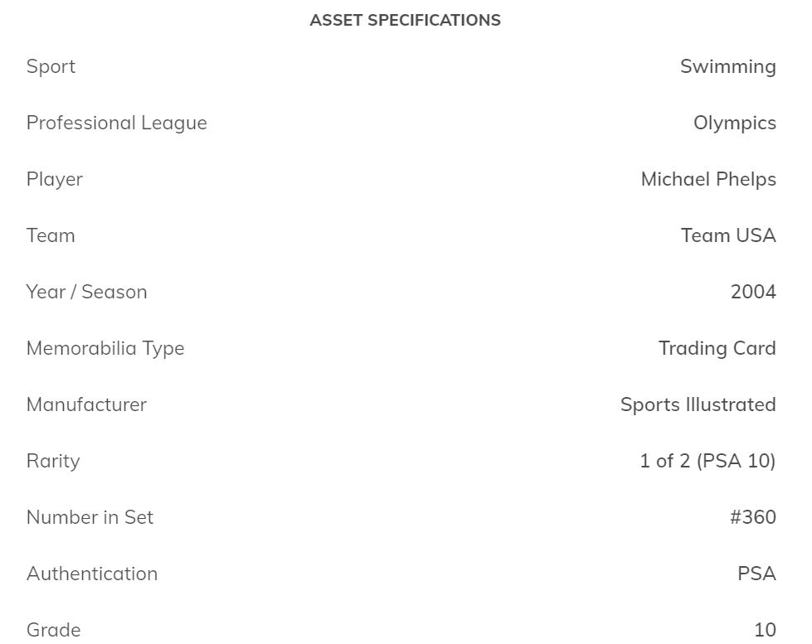Select the Swimming value

(x=727, y=66)
